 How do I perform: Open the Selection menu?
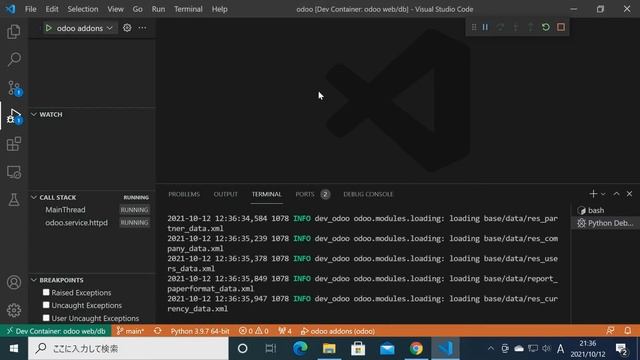pyautogui.click(x=83, y=9)
